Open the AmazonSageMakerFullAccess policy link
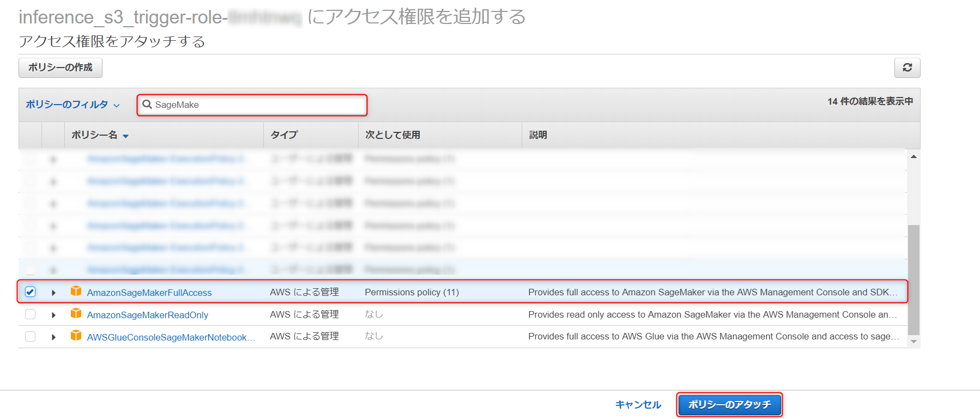Screen dimensions: 980x419 pyautogui.click(x=149, y=293)
